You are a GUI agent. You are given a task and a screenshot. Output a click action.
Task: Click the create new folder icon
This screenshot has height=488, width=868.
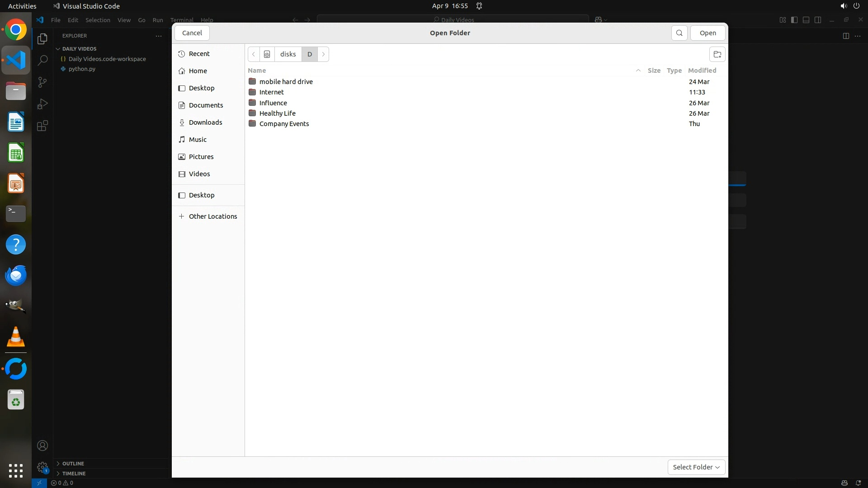pyautogui.click(x=717, y=54)
